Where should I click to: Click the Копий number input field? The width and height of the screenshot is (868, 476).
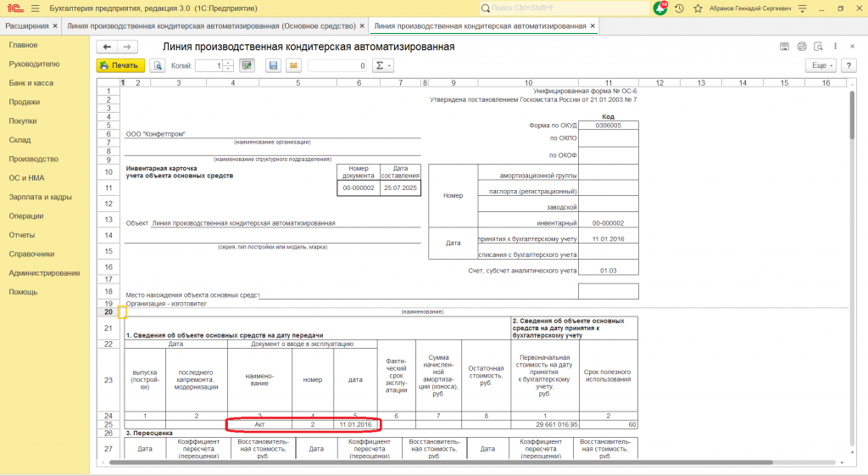point(209,65)
